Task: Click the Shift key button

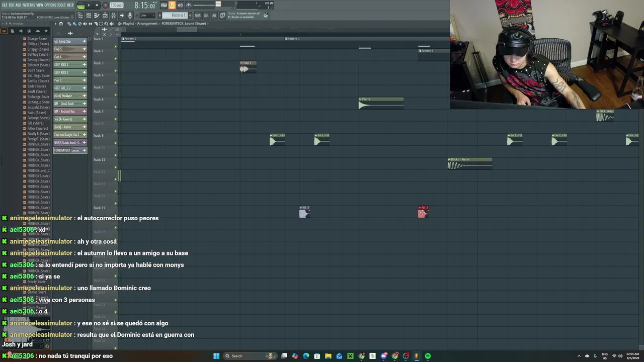Action: (x=198, y=16)
